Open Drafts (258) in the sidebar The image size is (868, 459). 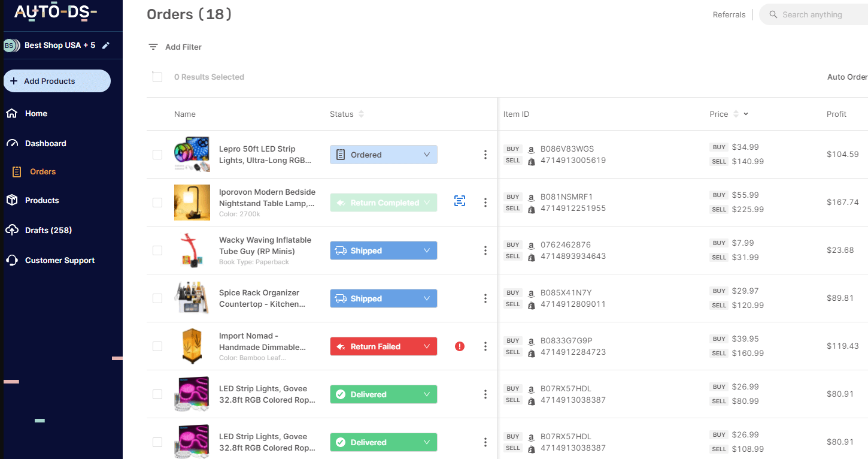(x=48, y=230)
